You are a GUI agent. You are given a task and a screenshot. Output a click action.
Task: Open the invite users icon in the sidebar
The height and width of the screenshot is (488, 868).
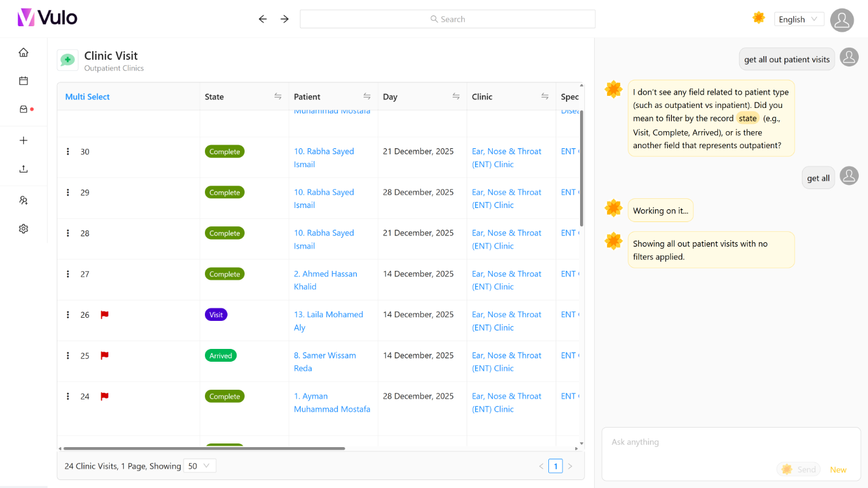pos(23,200)
